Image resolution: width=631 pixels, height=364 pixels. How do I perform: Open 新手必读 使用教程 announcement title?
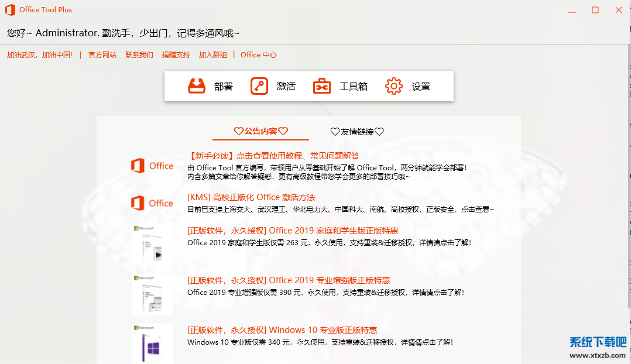point(273,156)
